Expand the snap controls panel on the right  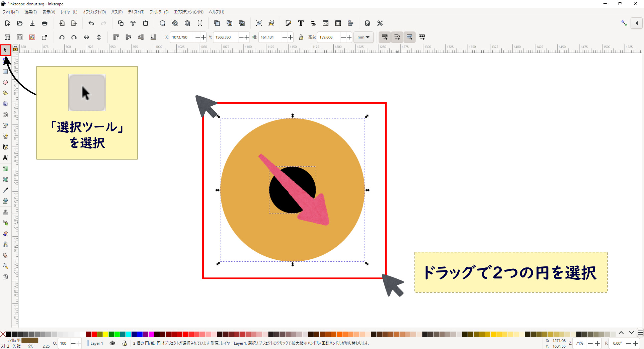click(x=637, y=23)
